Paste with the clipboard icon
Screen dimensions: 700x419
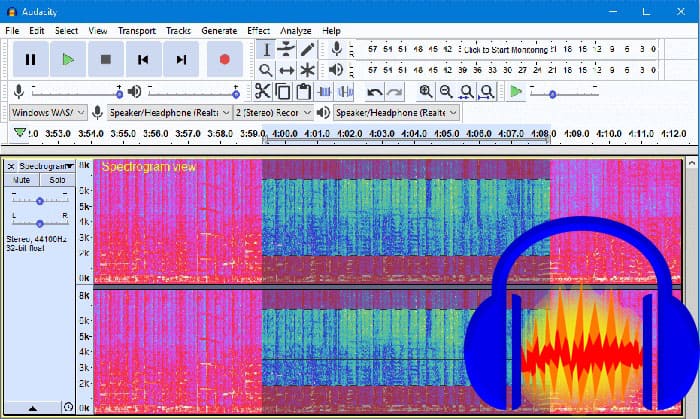(x=304, y=91)
